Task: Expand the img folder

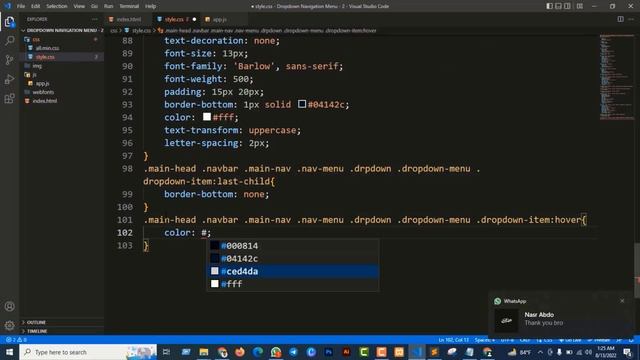Action: (61, 66)
